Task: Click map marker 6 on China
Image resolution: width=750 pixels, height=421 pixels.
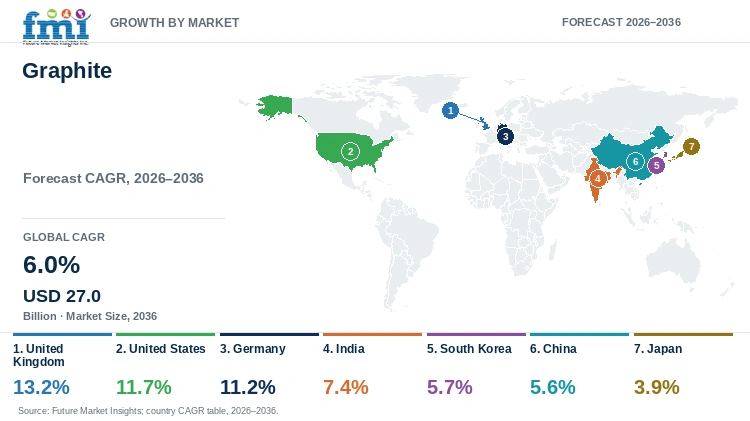Action: pos(635,161)
